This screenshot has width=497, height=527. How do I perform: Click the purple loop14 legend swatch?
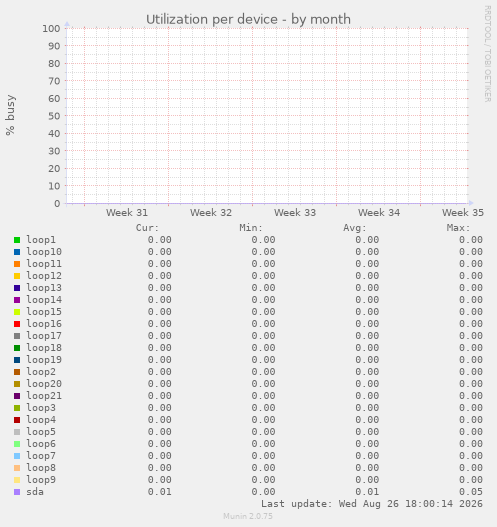click(17, 300)
